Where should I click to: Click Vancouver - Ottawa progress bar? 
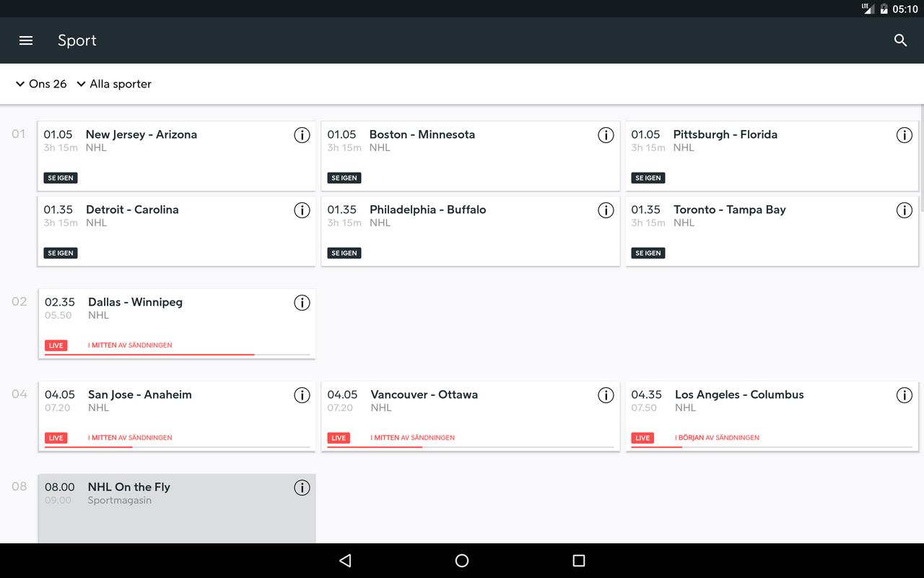(x=471, y=447)
